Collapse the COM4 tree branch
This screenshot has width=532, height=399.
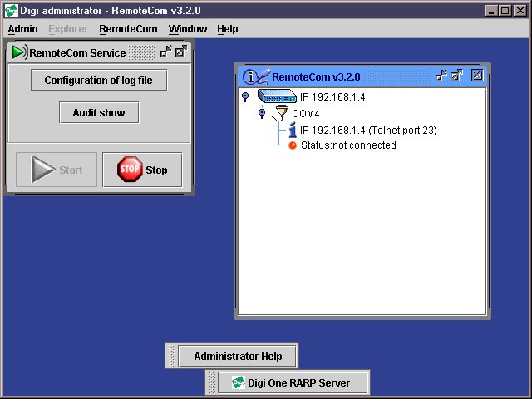(261, 113)
